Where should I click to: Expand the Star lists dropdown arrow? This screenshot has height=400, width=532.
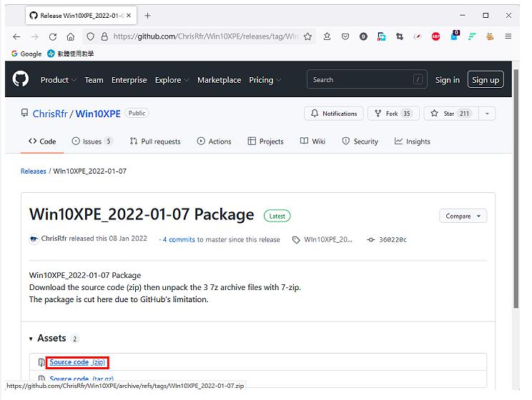tap(486, 114)
